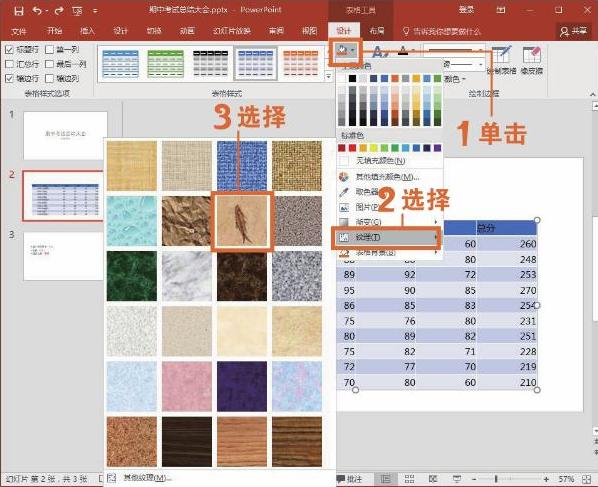The image size is (598, 487).
Task: Pick the papyrus texture
Action: pyautogui.click(x=132, y=166)
